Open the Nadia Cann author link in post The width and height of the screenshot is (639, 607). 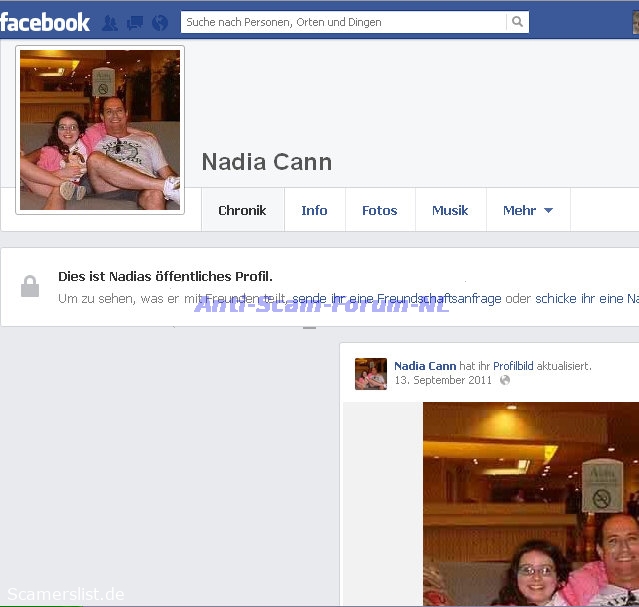pos(425,366)
